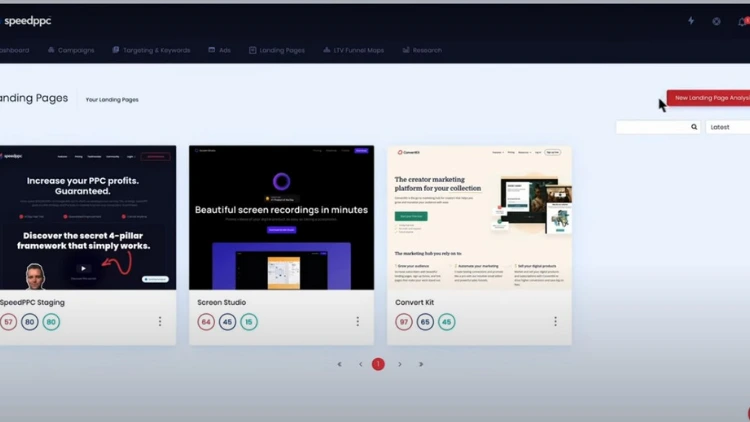Go to the Research menu
The image size is (750, 422).
click(422, 50)
